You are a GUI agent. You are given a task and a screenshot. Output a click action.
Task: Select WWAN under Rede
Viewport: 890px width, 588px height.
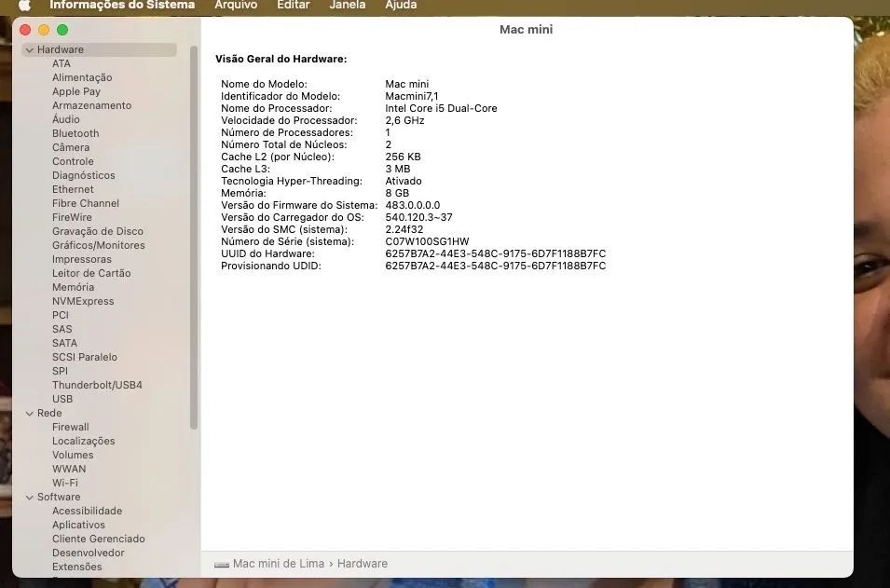(x=69, y=469)
